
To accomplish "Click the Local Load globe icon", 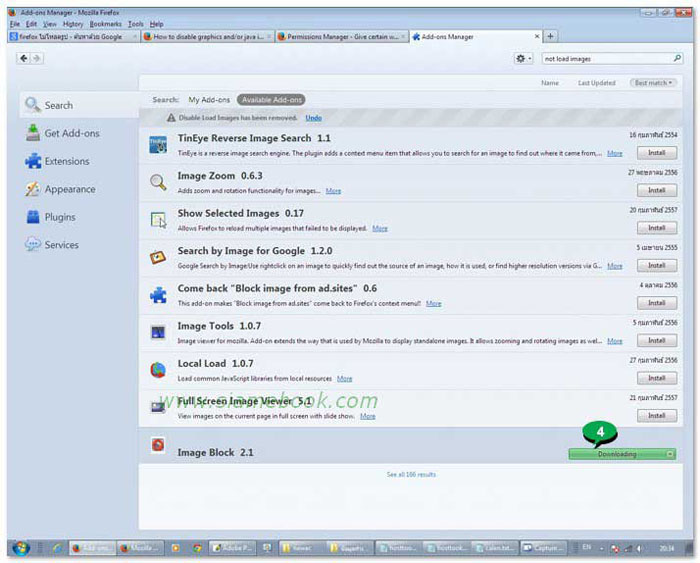I will [x=158, y=370].
